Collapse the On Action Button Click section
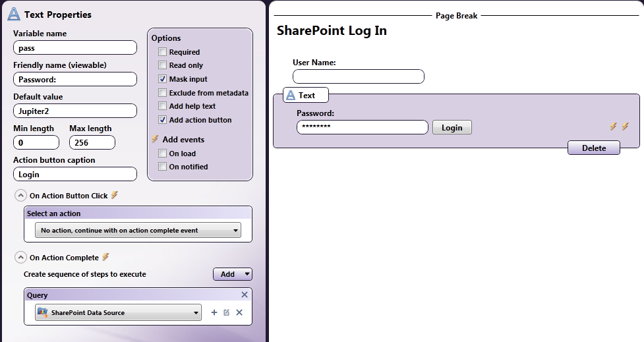The width and height of the screenshot is (644, 342). tap(20, 196)
